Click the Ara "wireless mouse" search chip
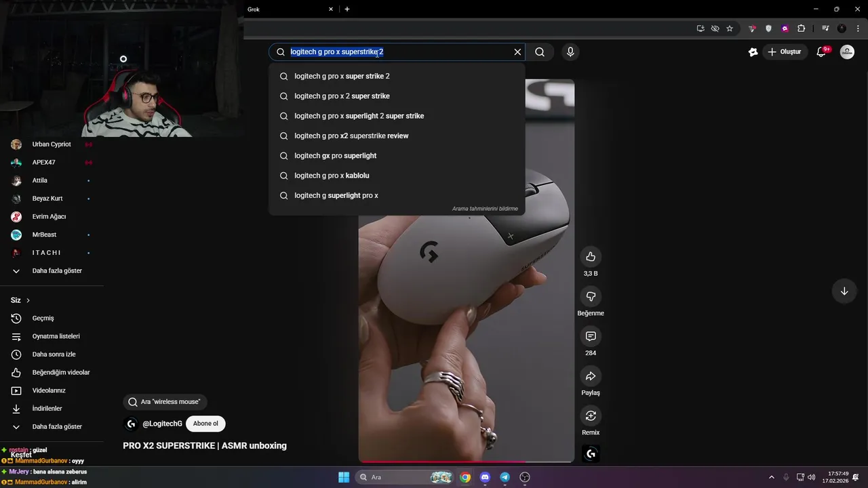Viewport: 868px width, 488px height. pyautogui.click(x=165, y=402)
